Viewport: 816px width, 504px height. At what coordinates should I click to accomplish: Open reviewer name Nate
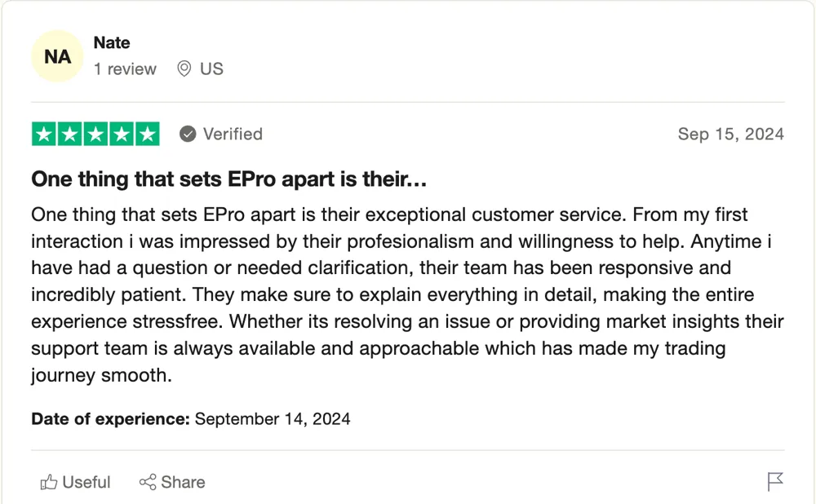click(x=112, y=42)
